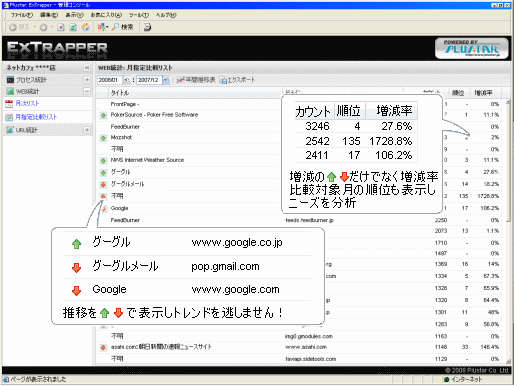Click the up-trend arrow beside Mozshot
Viewport: 514px width, 386px height.
coord(103,138)
